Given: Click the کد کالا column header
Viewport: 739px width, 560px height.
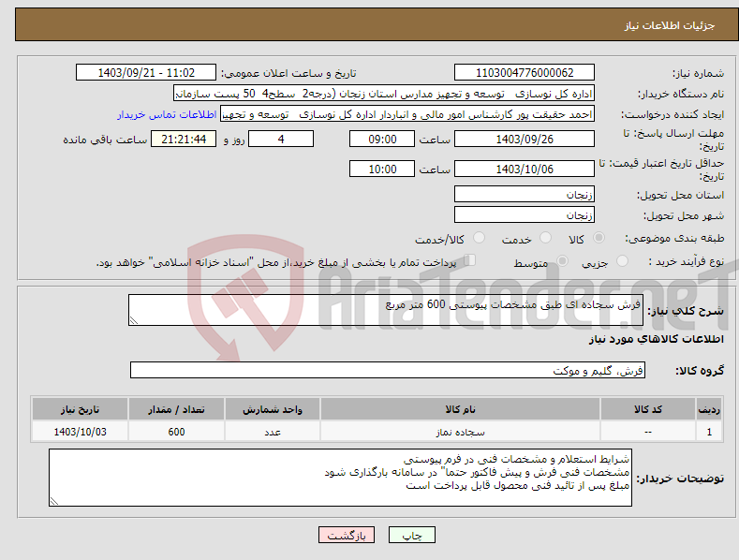Looking at the screenshot, I should point(648,409).
